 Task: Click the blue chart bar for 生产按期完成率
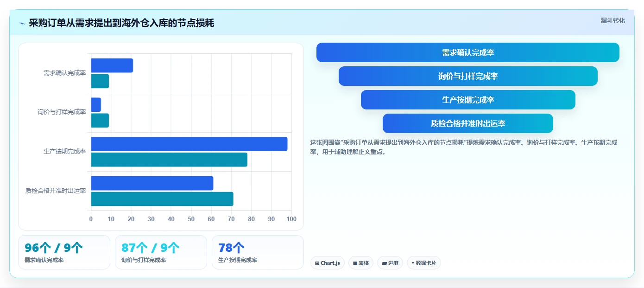(x=189, y=144)
